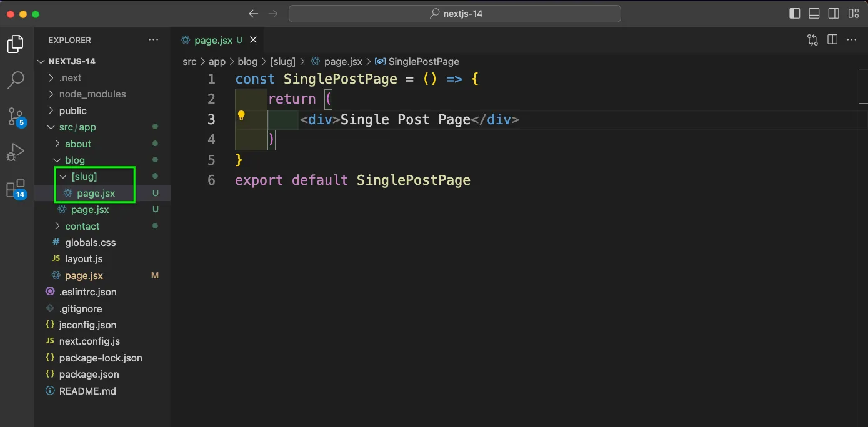868x427 pixels.
Task: Click the page.jsx breadcrumb segment
Action: pos(336,61)
